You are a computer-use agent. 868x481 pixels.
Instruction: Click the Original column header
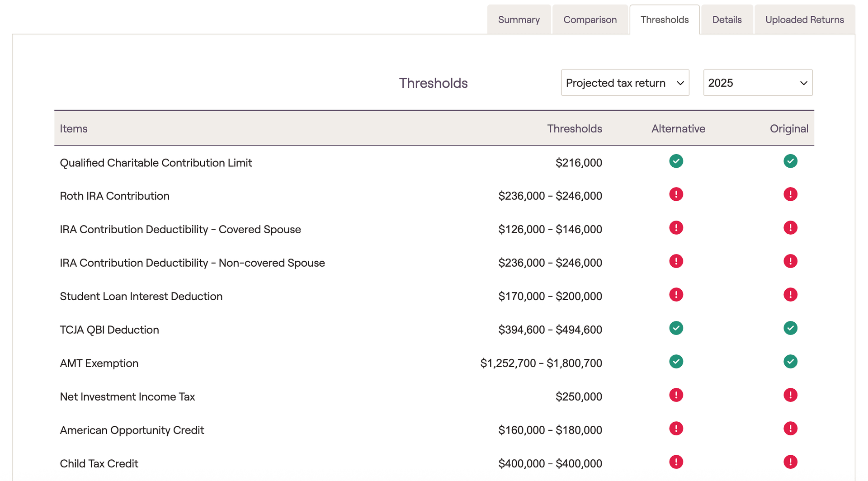(x=789, y=129)
